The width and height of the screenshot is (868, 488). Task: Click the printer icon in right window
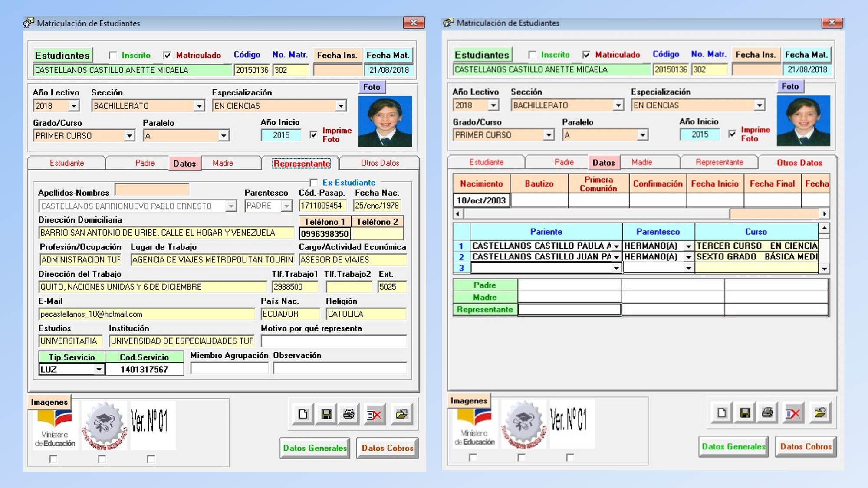coord(767,413)
